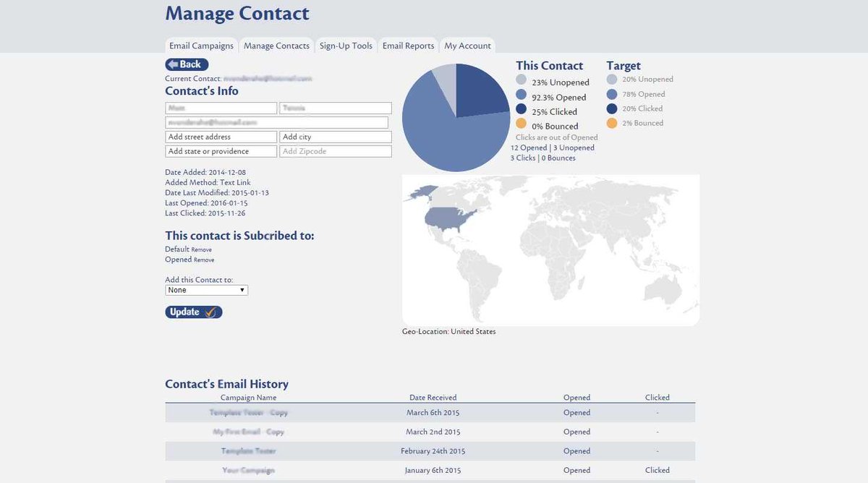Click the Target 20% Unopened swatch

click(x=612, y=80)
